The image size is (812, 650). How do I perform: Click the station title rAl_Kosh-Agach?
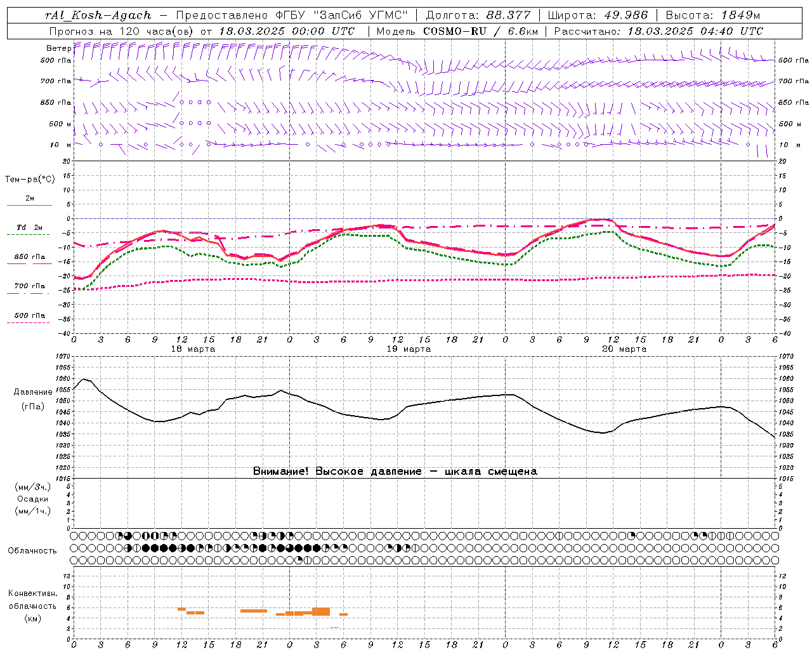98,15
